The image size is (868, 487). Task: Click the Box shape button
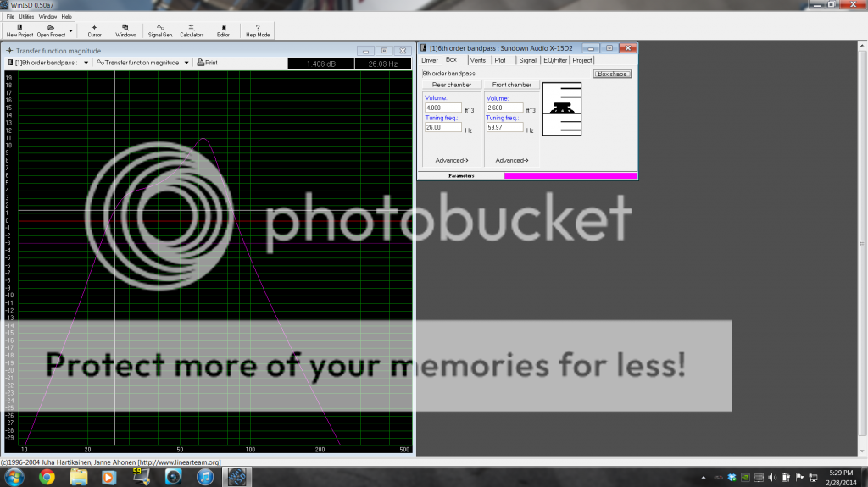(612, 74)
